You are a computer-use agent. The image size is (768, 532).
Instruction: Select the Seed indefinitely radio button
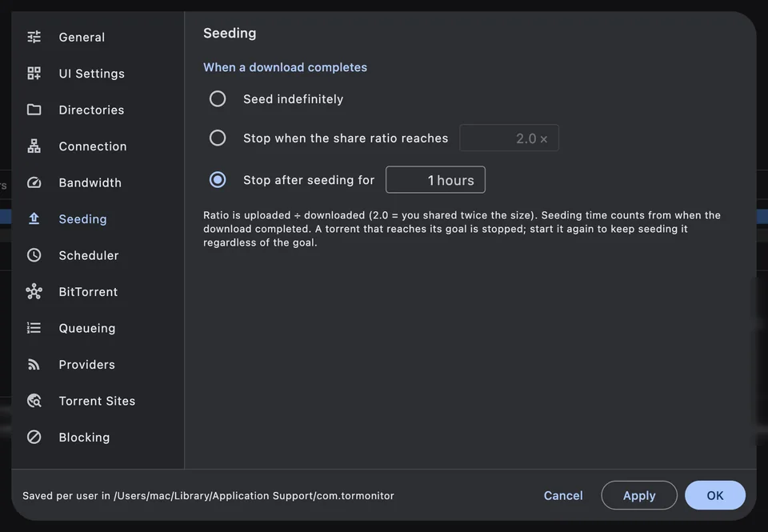point(218,99)
